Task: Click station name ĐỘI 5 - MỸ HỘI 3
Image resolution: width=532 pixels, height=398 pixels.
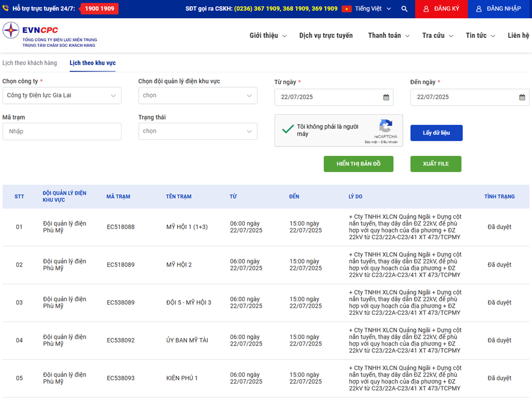Action: [189, 302]
